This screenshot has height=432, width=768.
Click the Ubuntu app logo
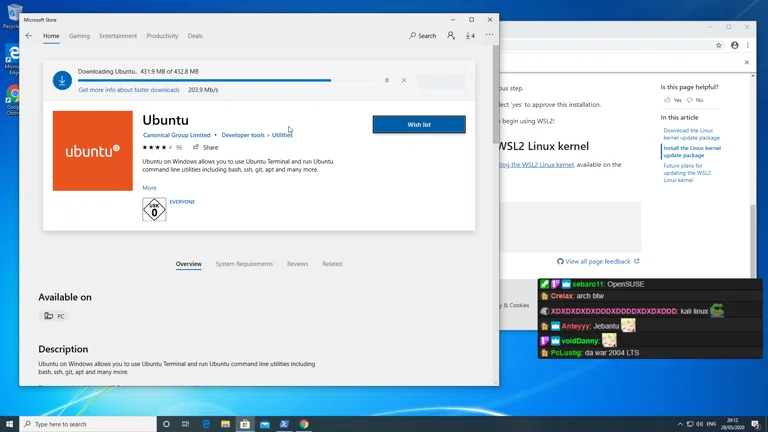93,151
